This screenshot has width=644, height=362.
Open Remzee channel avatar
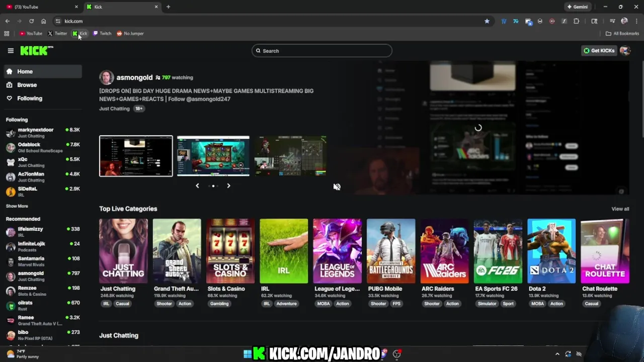tap(11, 291)
